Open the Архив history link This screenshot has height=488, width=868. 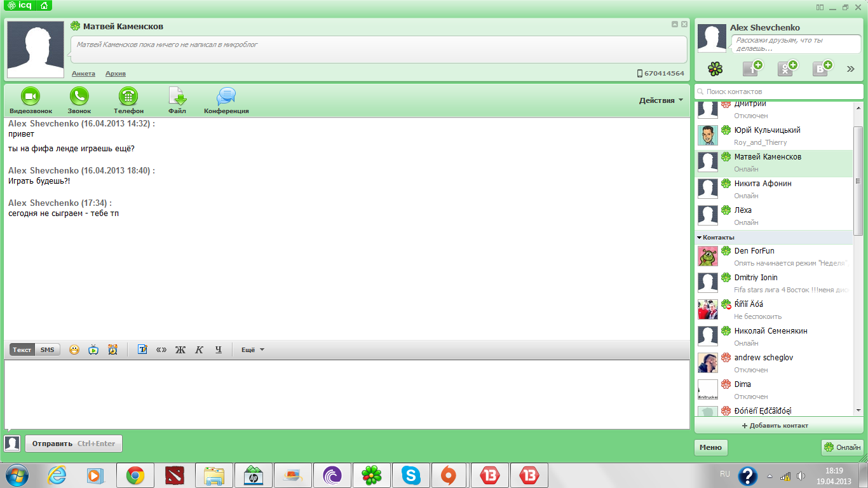116,74
